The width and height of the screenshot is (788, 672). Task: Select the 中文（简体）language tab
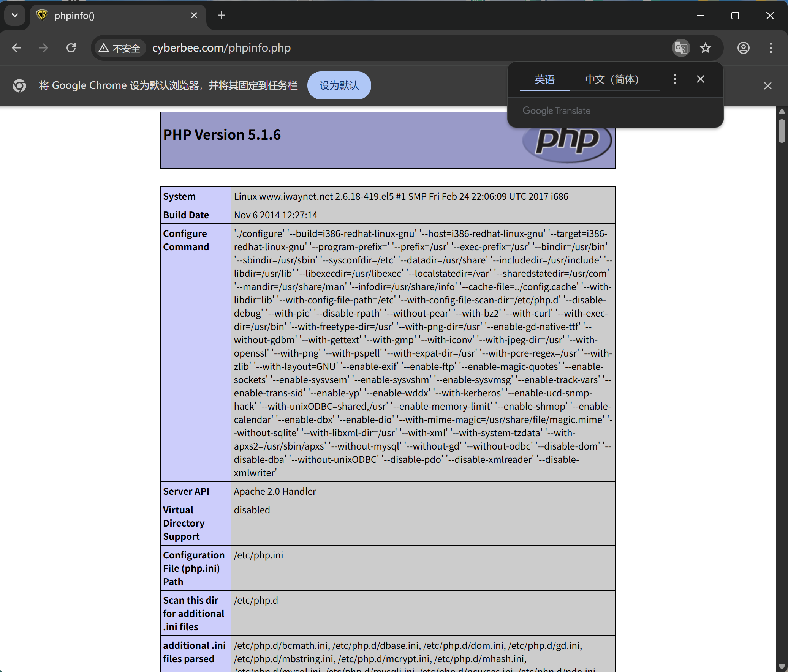tap(612, 79)
